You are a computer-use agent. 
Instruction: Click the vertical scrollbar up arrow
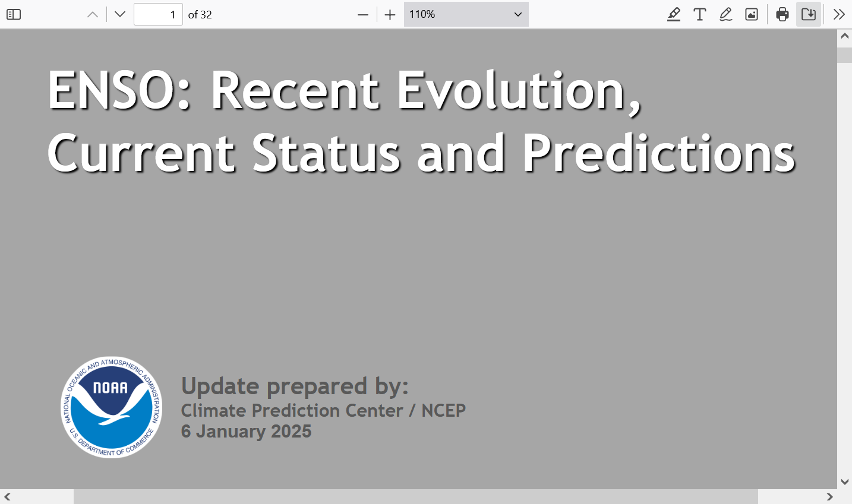pos(844,36)
